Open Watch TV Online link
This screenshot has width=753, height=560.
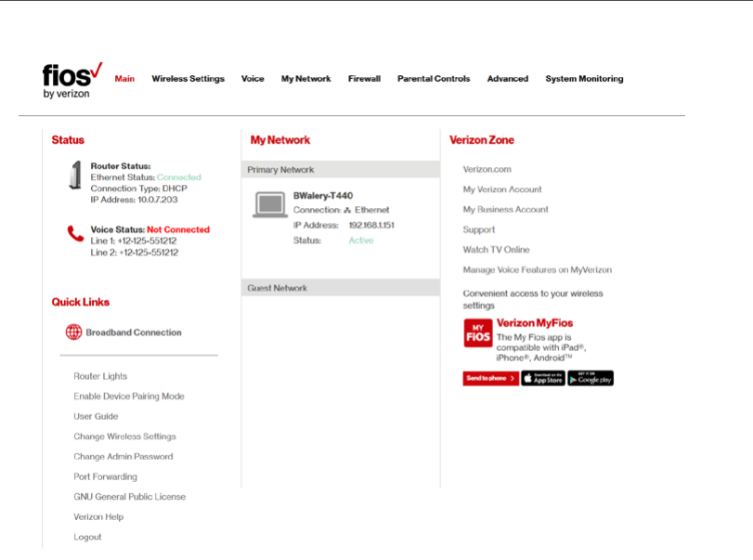[x=496, y=250]
